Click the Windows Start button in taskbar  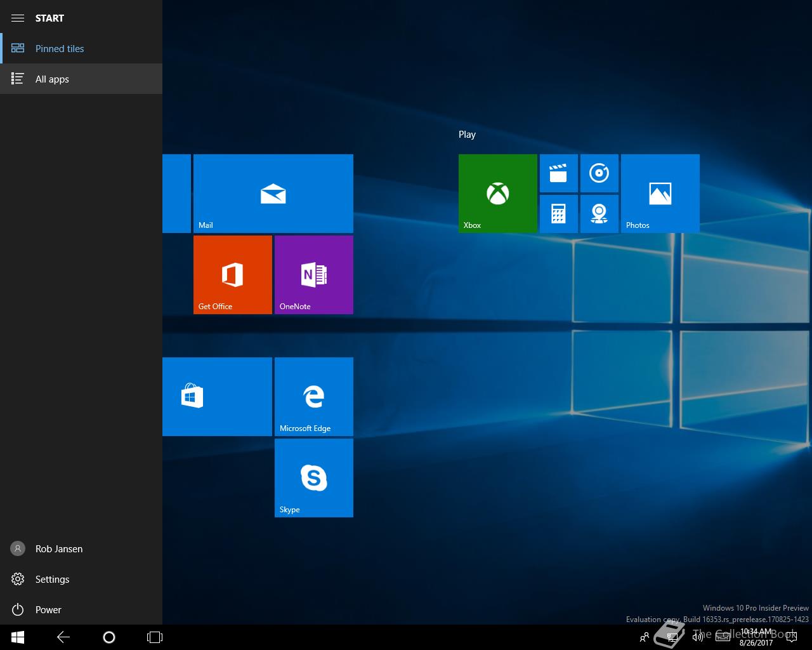click(18, 637)
